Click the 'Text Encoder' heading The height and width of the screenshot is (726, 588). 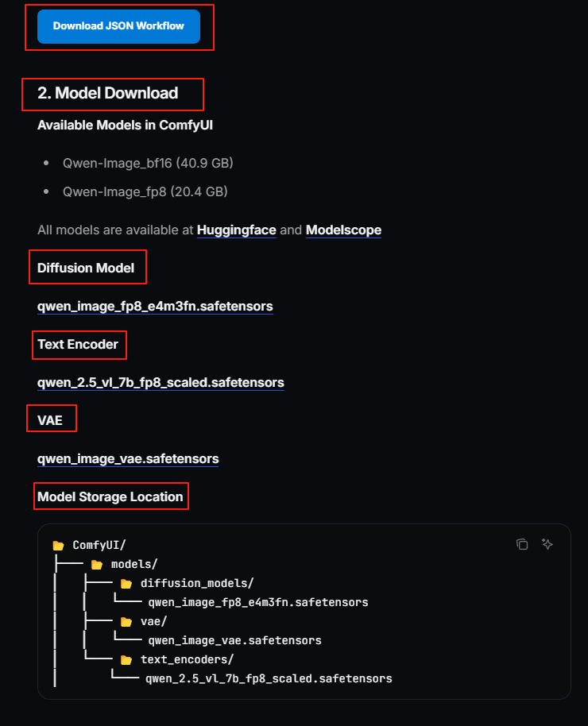pyautogui.click(x=78, y=345)
